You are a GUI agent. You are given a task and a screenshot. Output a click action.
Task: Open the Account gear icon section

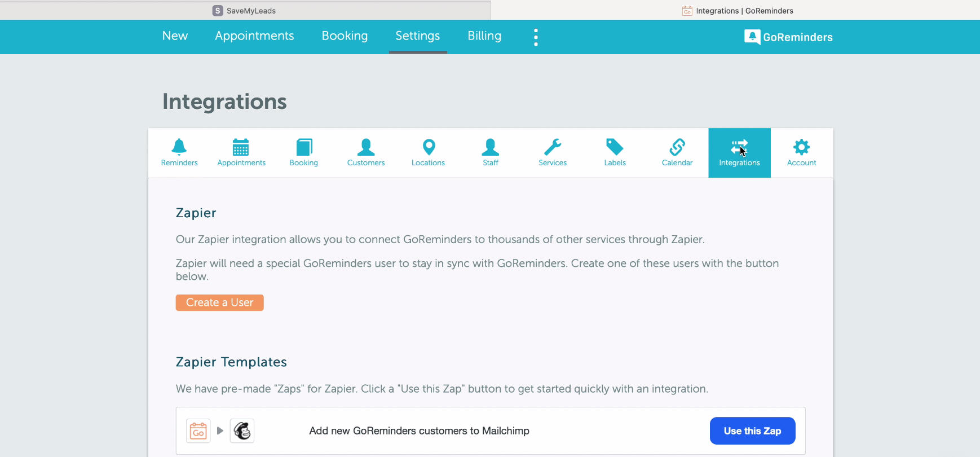coord(802,153)
